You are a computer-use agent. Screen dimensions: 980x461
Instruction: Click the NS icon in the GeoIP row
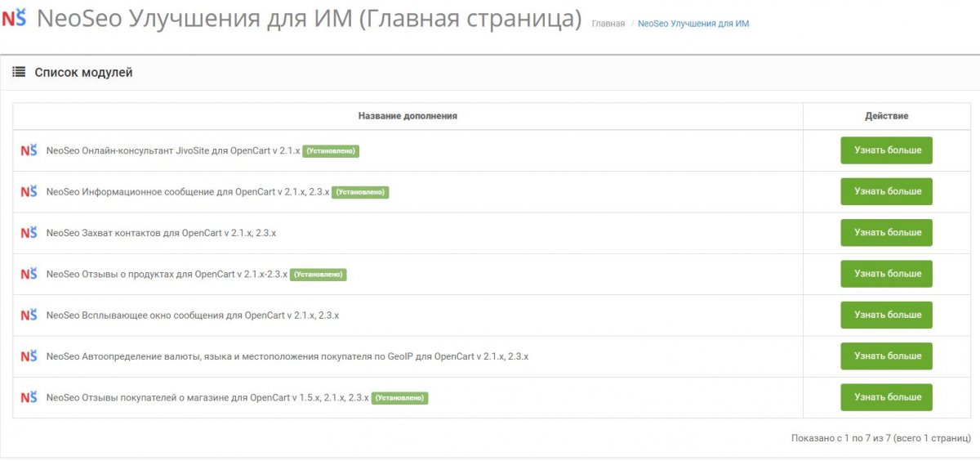(29, 356)
